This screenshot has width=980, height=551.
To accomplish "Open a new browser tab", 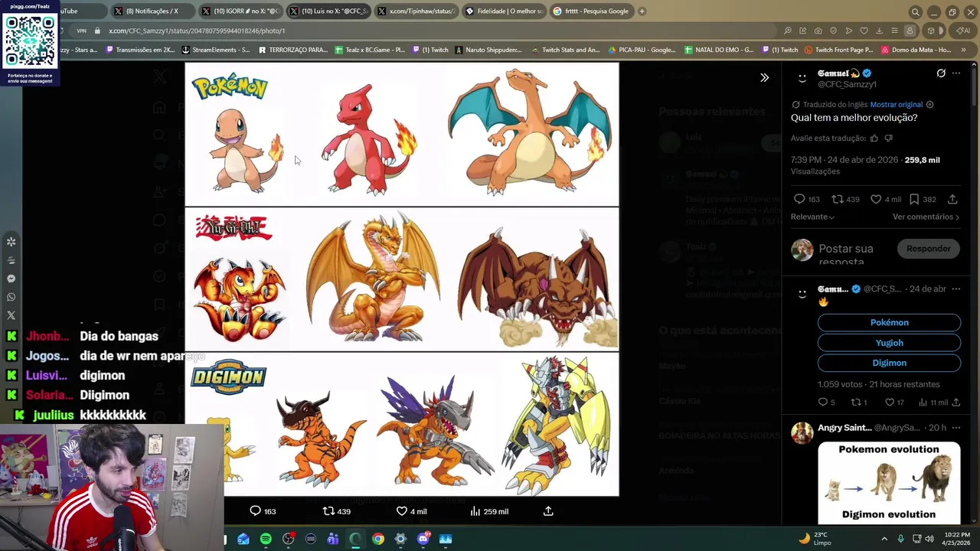I will [642, 11].
